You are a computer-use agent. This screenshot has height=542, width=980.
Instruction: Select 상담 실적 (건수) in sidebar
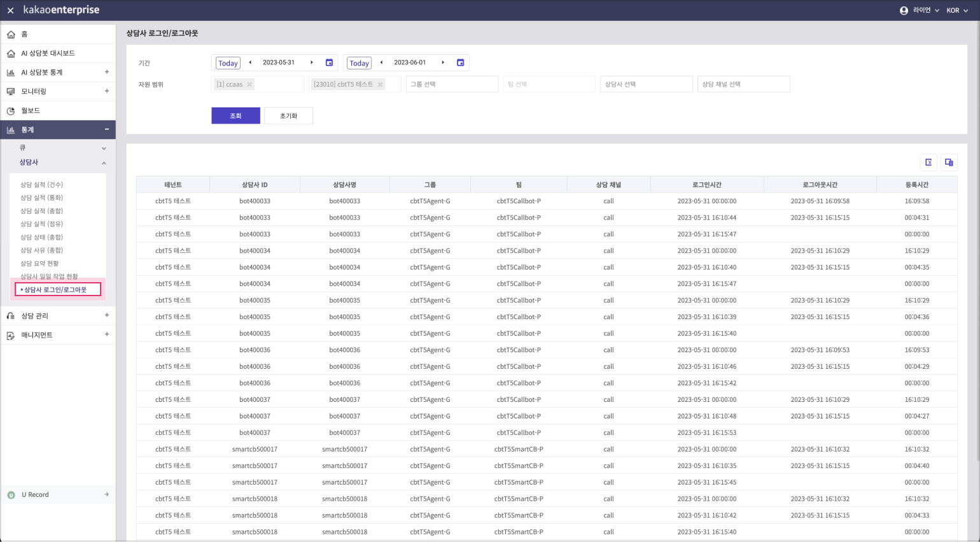(41, 185)
